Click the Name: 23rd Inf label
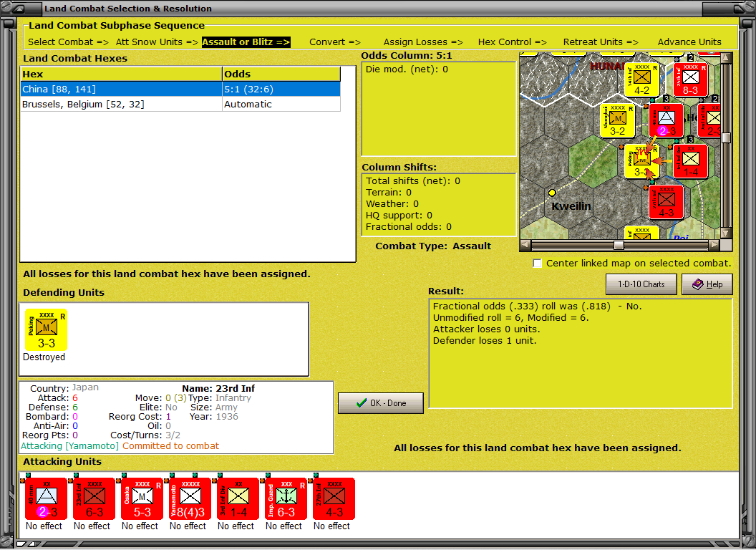Screen dimensions: 756x550 [x=218, y=388]
